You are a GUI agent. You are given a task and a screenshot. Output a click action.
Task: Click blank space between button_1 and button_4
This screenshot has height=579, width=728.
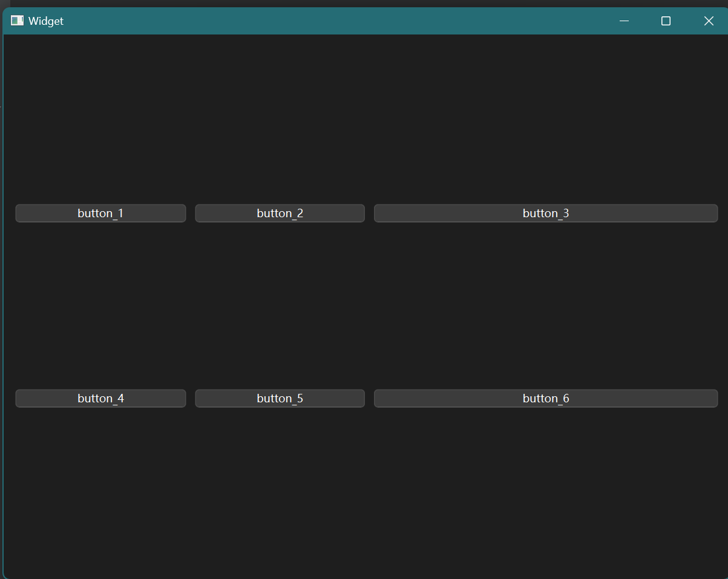pyautogui.click(x=100, y=306)
